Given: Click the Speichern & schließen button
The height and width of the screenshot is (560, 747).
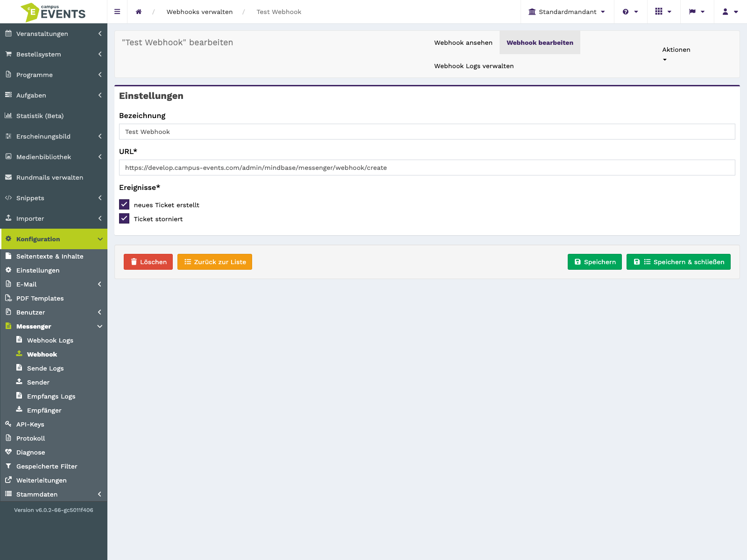Looking at the screenshot, I should pos(678,262).
